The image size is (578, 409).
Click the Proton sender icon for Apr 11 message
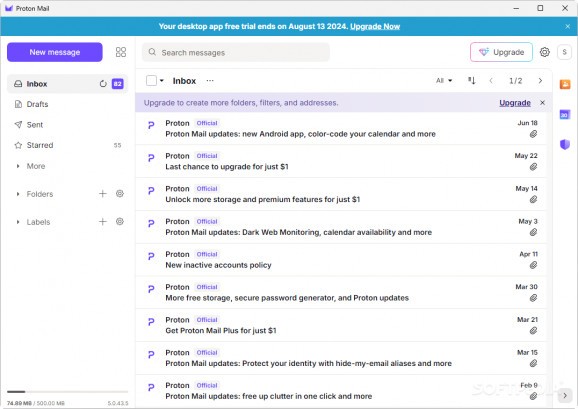(151, 256)
